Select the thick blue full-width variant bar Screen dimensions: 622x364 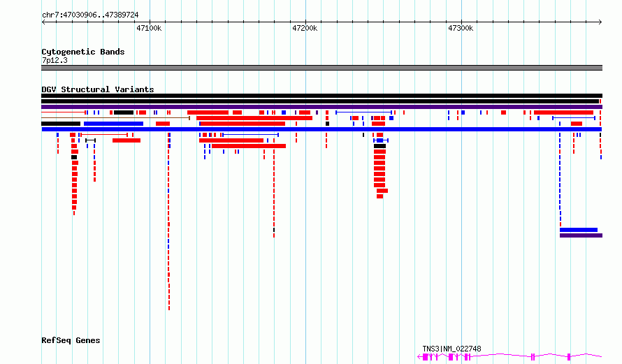(321, 129)
